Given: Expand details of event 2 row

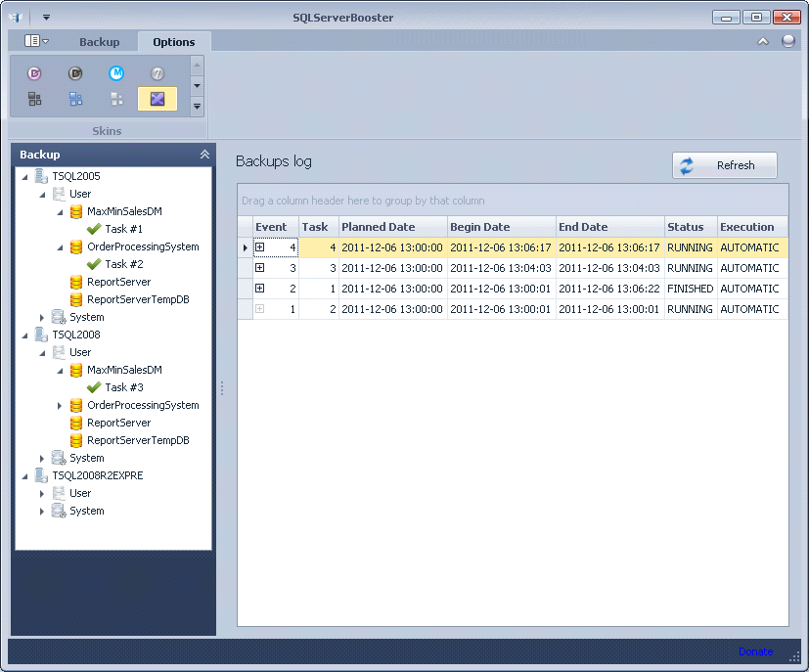Looking at the screenshot, I should pos(260,289).
